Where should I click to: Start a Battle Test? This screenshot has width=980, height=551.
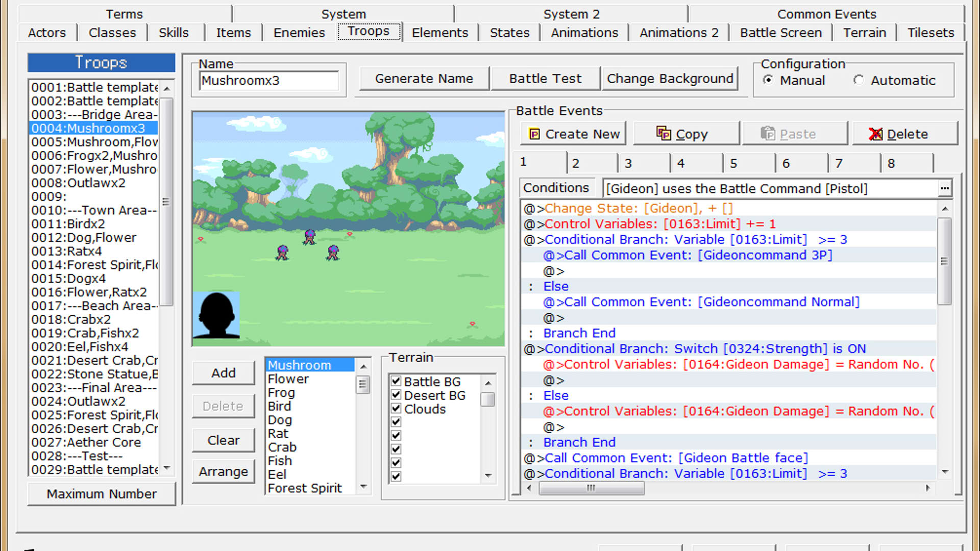(545, 79)
